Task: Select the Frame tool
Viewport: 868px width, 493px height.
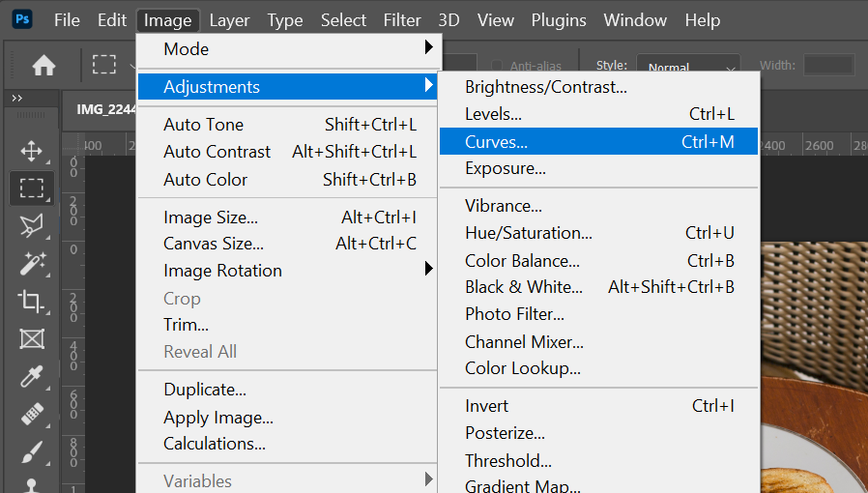Action: click(32, 338)
